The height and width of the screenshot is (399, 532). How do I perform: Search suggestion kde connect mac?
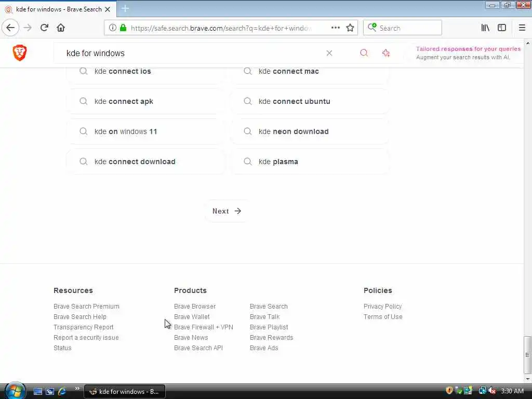pyautogui.click(x=310, y=71)
